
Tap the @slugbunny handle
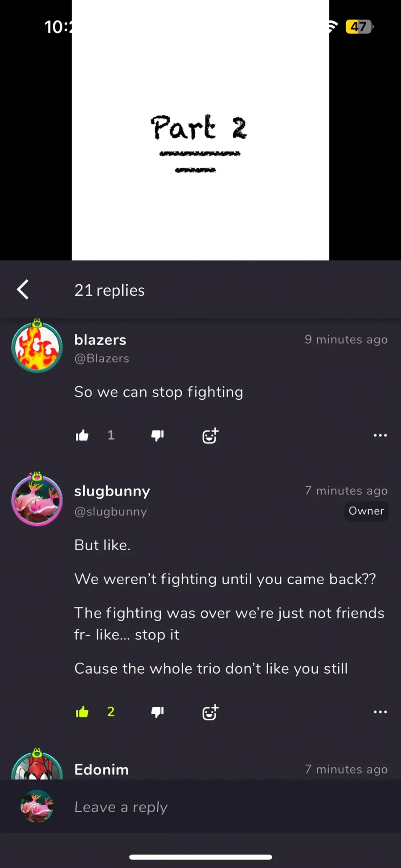[x=110, y=512]
